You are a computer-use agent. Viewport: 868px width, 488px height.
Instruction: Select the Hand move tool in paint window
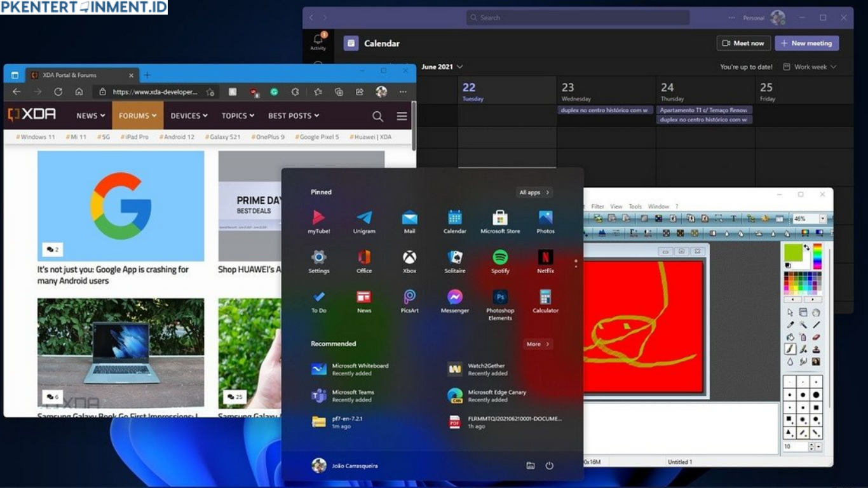[816, 313]
